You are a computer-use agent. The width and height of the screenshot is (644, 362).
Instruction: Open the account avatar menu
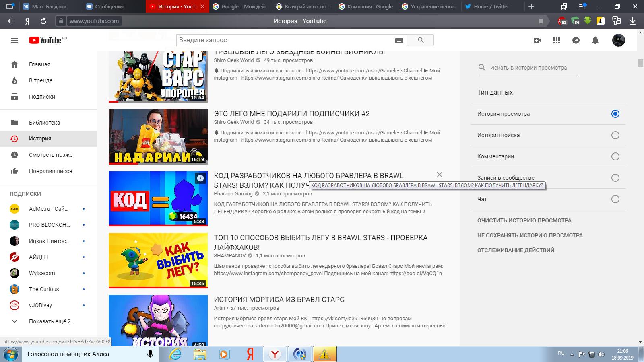619,40
